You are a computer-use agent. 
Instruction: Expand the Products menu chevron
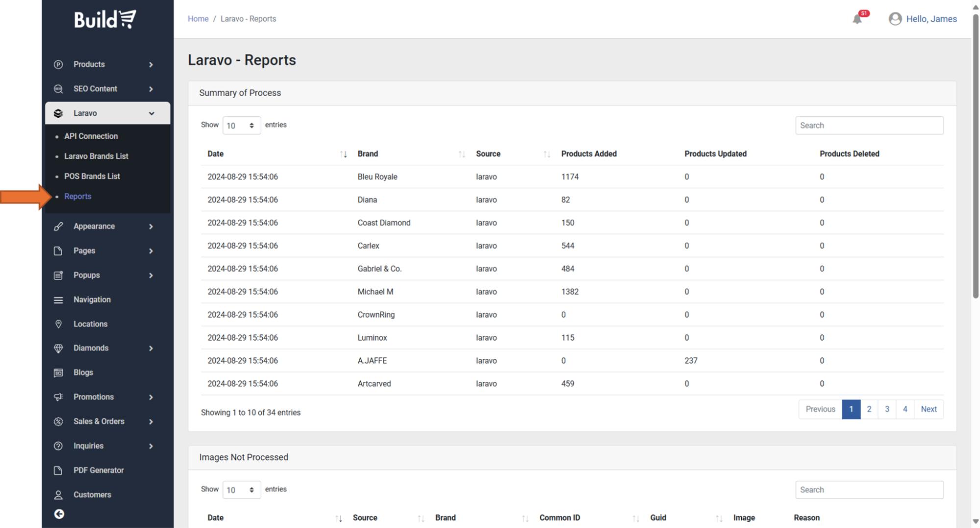click(151, 65)
